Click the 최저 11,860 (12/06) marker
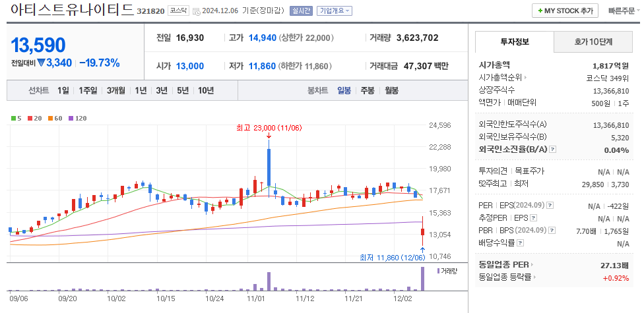 coord(392,258)
